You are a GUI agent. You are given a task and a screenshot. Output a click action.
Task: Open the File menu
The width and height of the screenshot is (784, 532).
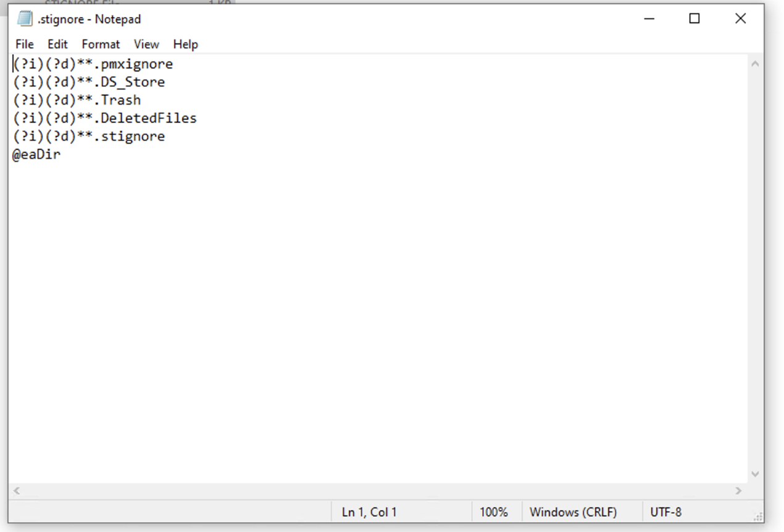click(25, 44)
